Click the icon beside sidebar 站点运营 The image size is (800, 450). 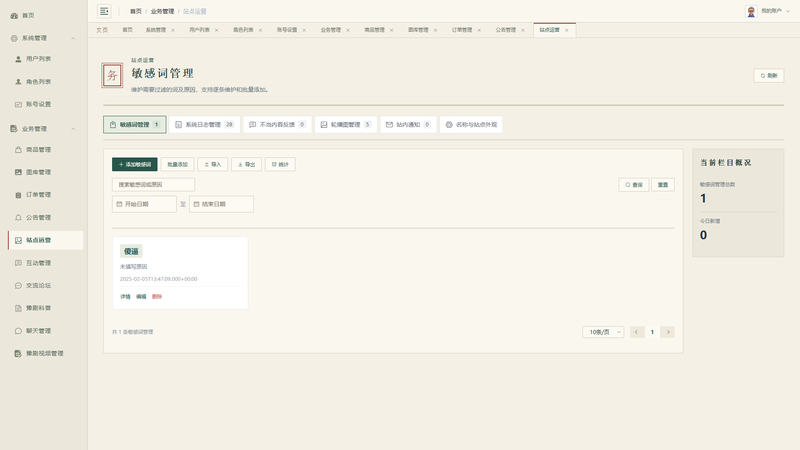tap(18, 240)
